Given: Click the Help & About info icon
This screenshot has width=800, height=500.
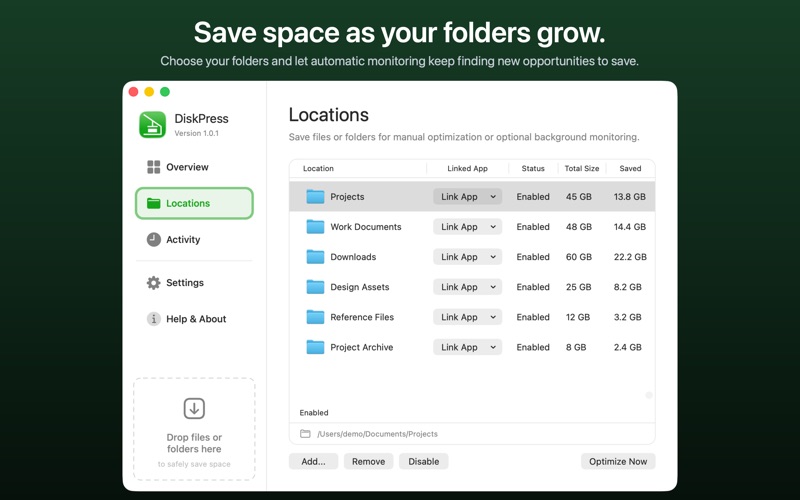Looking at the screenshot, I should click(154, 319).
